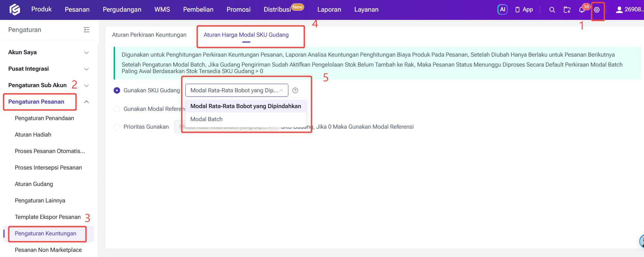Click the app logo in top-left corner

point(14,10)
